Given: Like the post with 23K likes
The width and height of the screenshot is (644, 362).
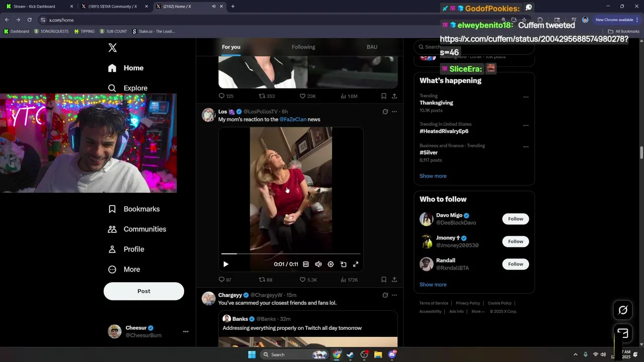Looking at the screenshot, I should 307,96.
